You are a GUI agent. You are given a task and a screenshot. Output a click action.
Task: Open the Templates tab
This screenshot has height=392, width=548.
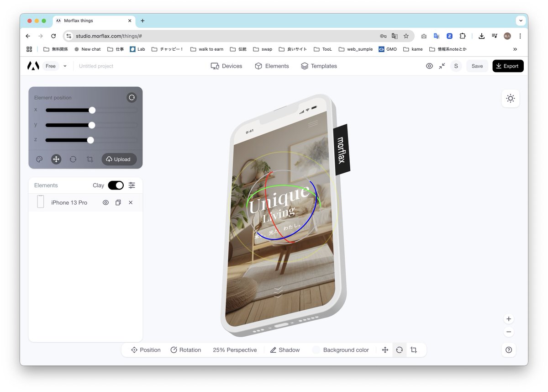click(319, 66)
